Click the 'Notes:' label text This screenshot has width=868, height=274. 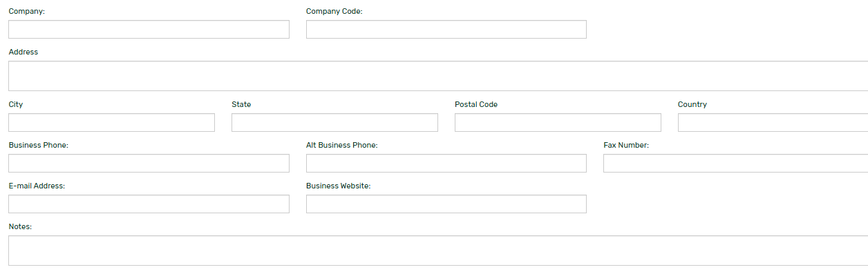click(21, 226)
